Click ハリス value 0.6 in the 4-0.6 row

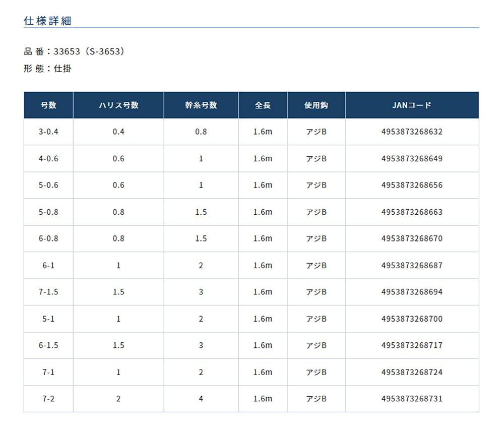(x=118, y=158)
